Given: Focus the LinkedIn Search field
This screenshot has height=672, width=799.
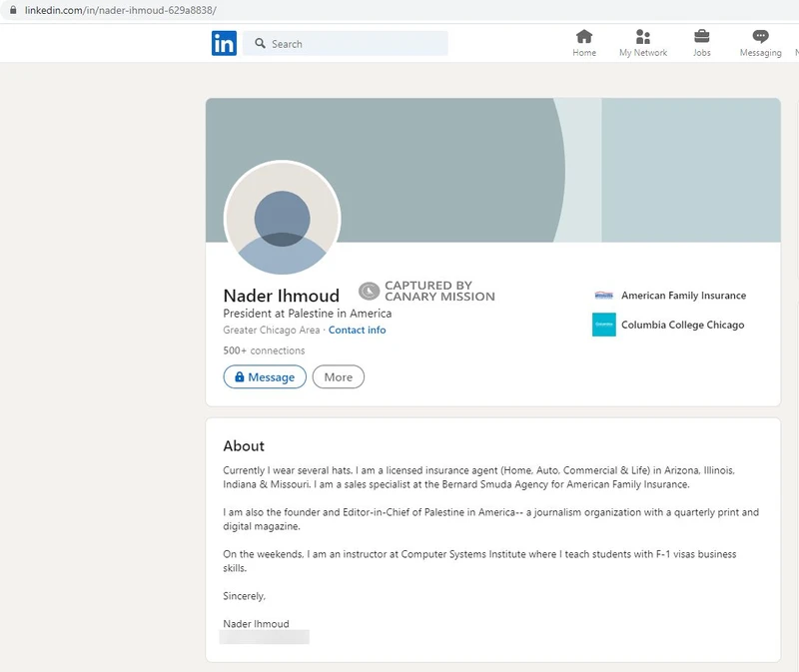Looking at the screenshot, I should point(345,43).
